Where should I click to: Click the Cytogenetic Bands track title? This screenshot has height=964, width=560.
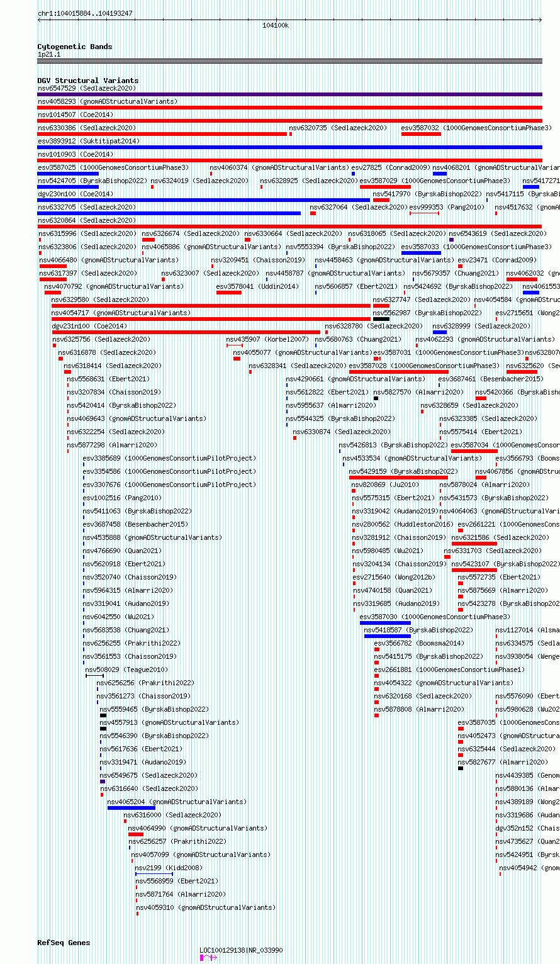click(x=75, y=47)
